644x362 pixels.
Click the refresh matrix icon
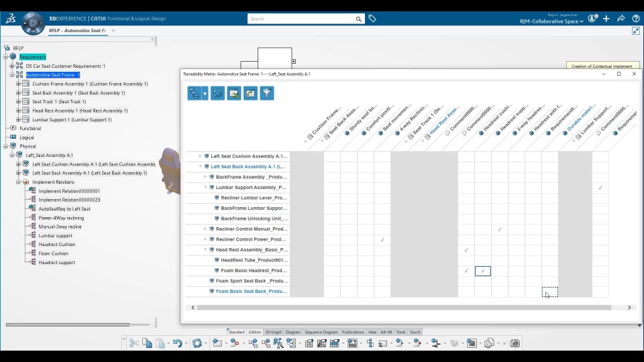(x=217, y=93)
